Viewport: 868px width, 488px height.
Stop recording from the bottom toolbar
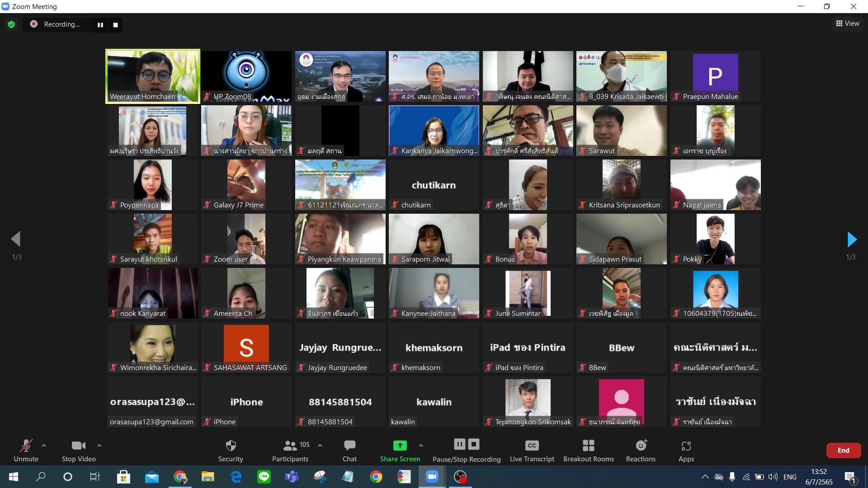(473, 444)
